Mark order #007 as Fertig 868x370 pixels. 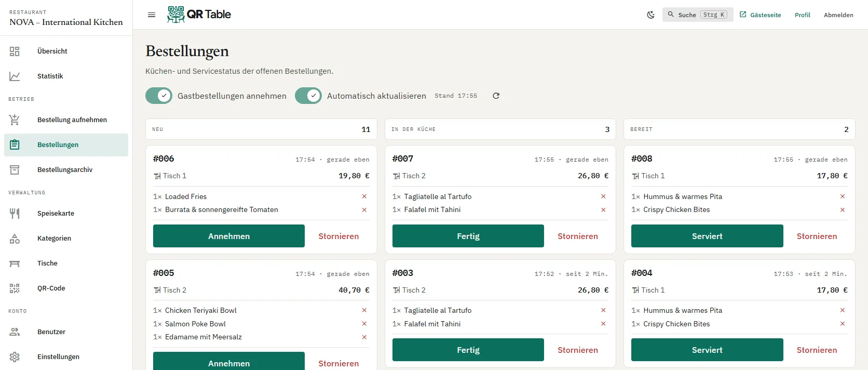[468, 236]
